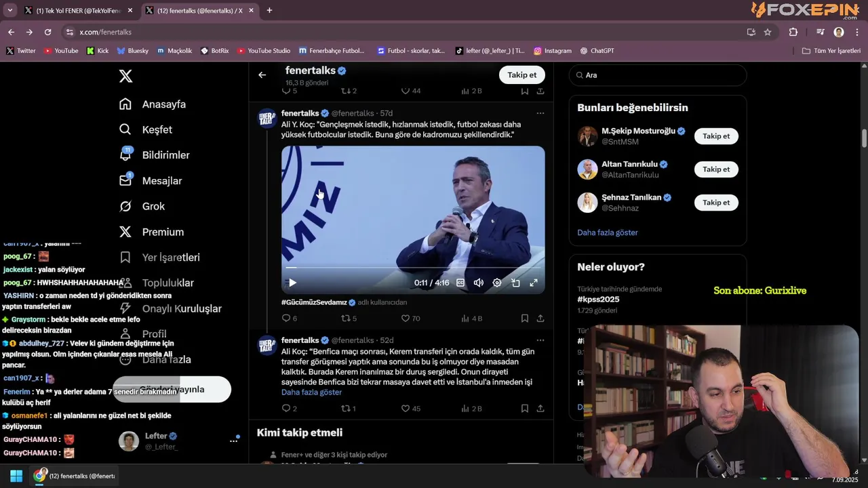Screen dimensions: 868x488
Task: Follow Şehnaz Tanılkan
Action: pos(716,203)
